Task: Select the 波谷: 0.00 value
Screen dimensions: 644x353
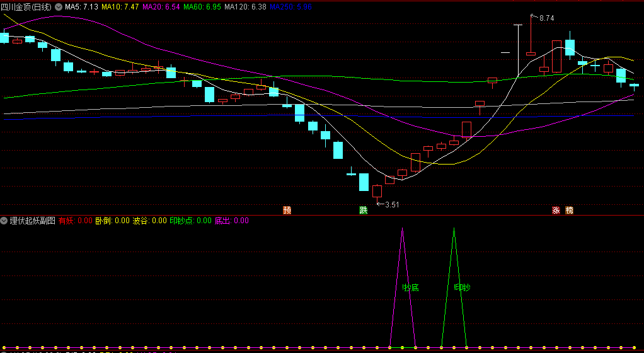Action: [x=149, y=221]
